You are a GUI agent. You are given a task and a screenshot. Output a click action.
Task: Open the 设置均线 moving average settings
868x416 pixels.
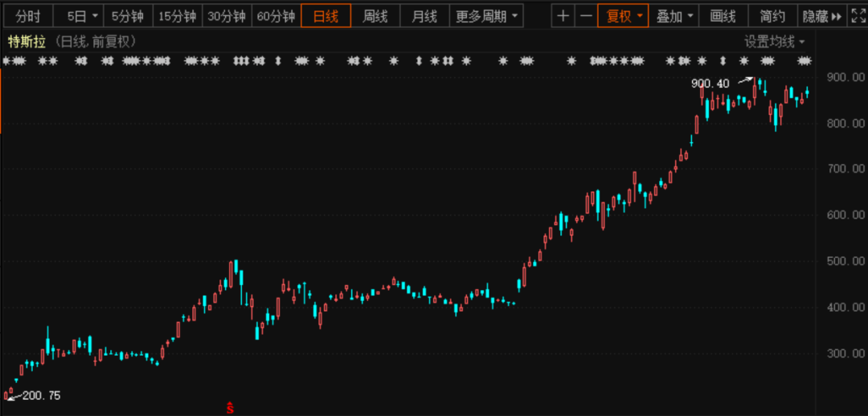775,42
